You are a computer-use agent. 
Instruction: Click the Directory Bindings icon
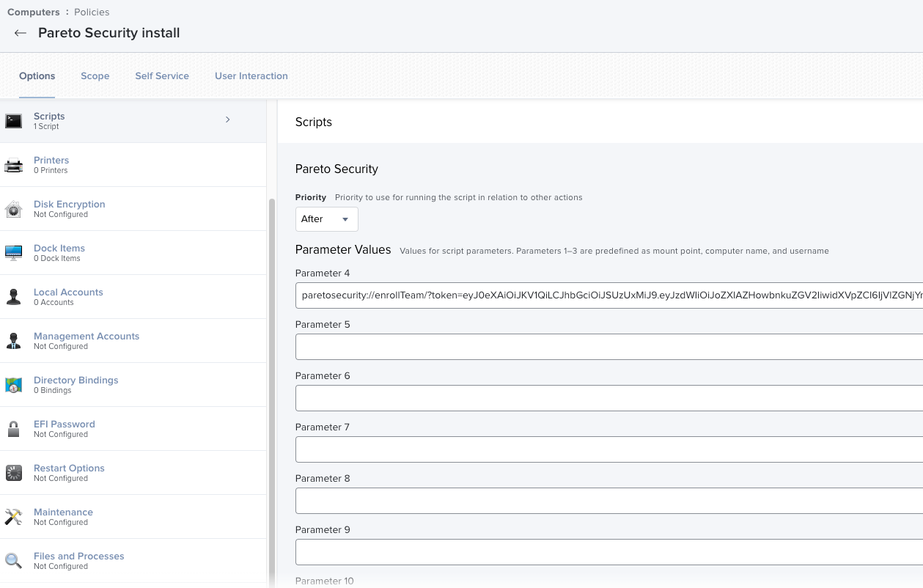(x=13, y=385)
